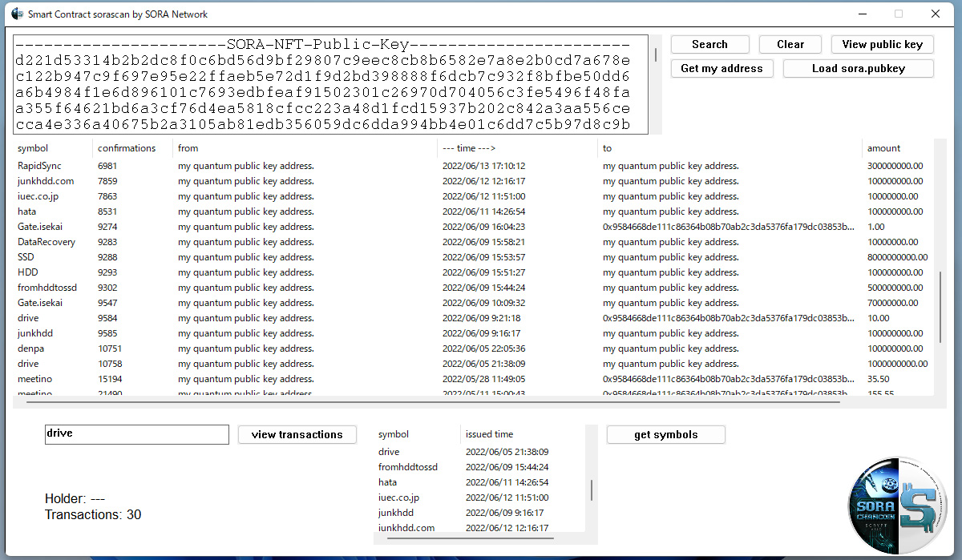Select 'fromhddtossd' in issued symbols list
962x560 pixels.
[479, 467]
